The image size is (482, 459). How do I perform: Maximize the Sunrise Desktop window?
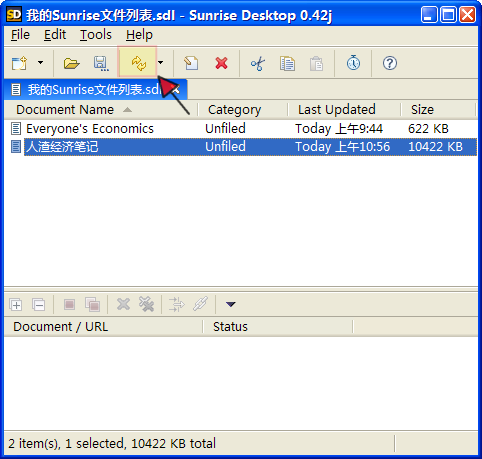(x=448, y=15)
